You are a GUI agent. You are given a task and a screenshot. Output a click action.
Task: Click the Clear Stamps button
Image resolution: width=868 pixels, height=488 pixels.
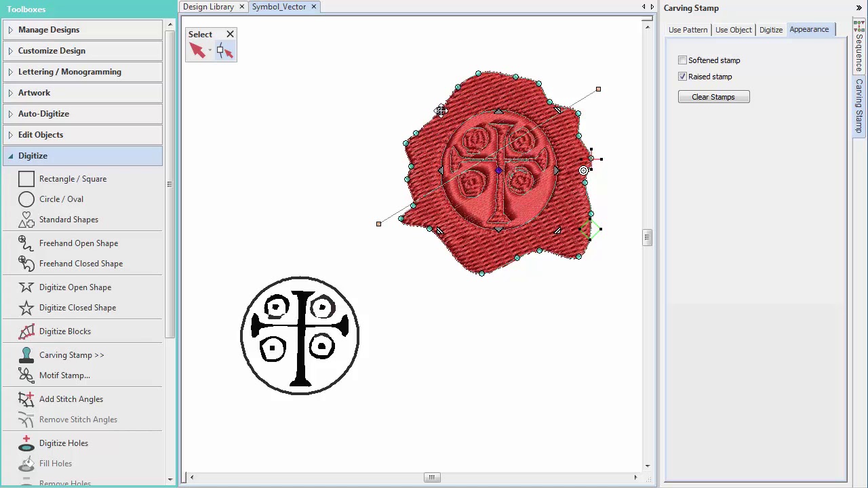[x=713, y=97]
